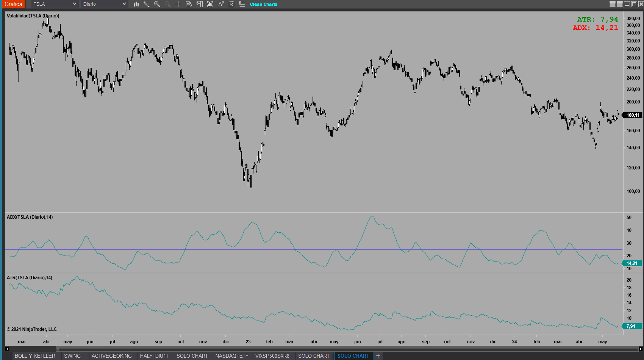The image size is (644, 360).
Task: Click the zoom out magnifier icon
Action: coord(168,4)
